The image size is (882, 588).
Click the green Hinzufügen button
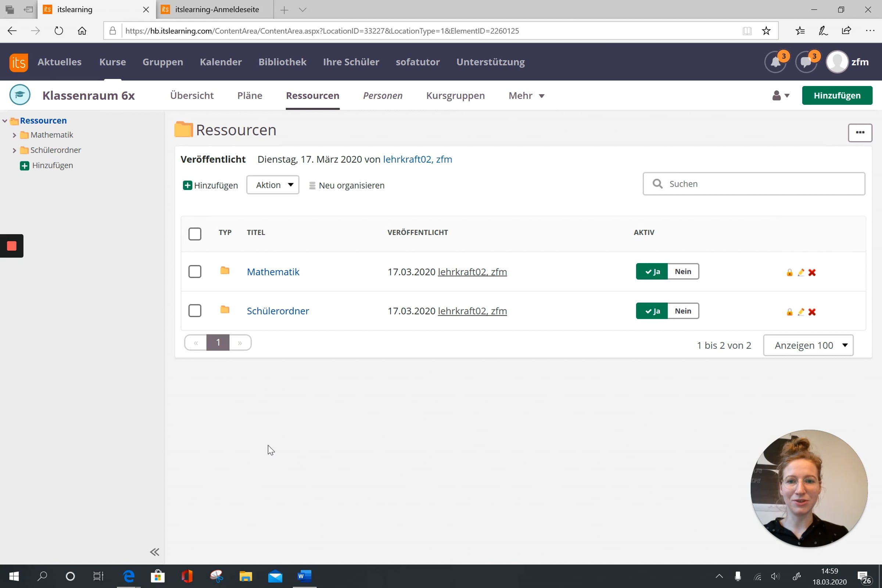[837, 96]
